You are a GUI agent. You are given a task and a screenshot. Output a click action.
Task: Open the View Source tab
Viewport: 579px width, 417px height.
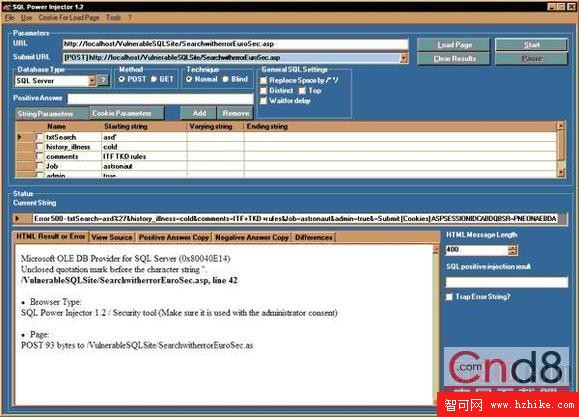[x=112, y=237]
